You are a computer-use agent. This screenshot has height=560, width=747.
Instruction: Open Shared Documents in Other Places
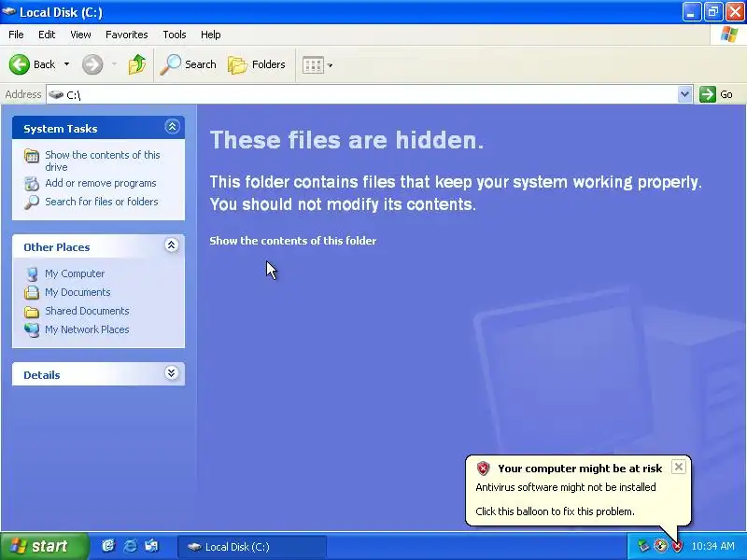tap(87, 311)
